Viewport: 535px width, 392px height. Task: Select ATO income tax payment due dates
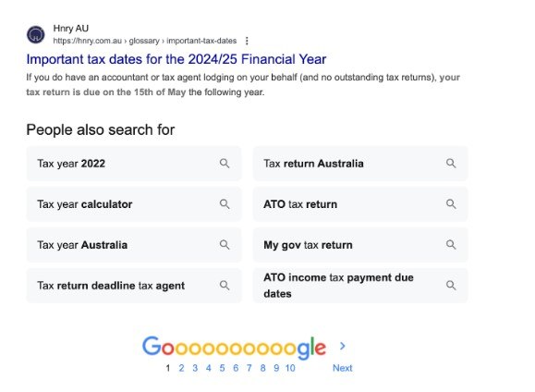(360, 286)
